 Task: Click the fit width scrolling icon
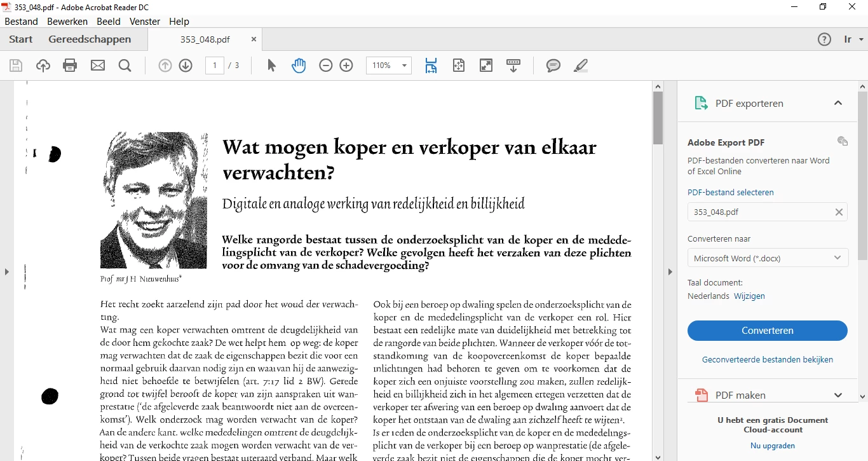point(431,65)
